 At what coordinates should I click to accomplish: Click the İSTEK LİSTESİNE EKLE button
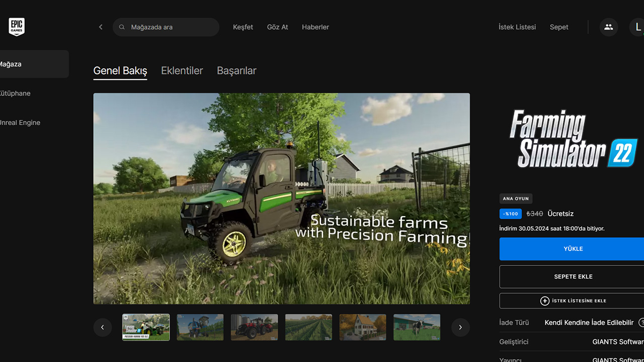coord(572,301)
